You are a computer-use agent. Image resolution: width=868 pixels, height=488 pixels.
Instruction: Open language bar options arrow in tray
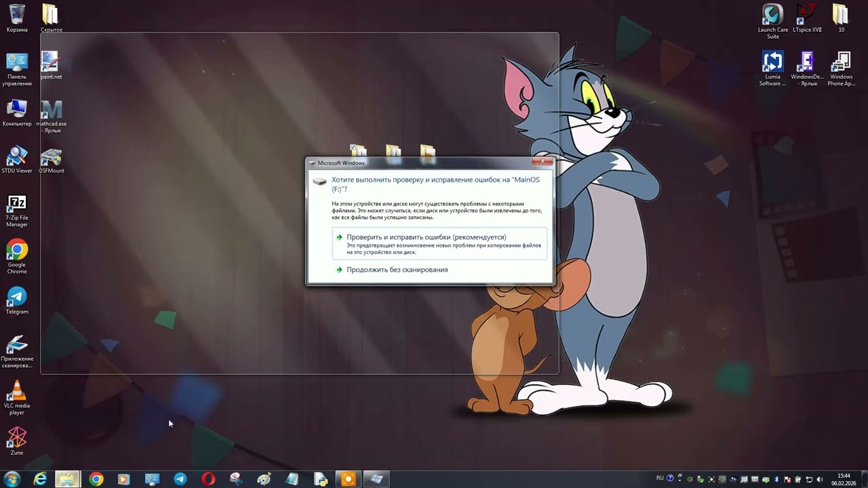678,481
